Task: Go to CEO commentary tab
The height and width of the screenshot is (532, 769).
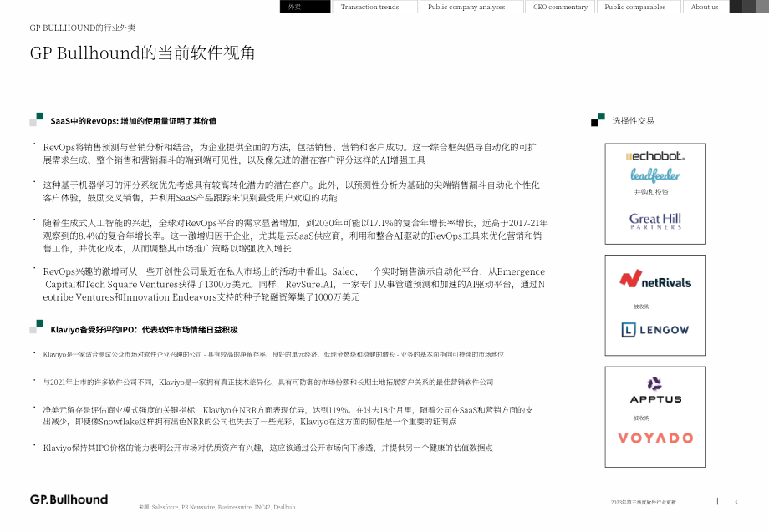Action: tap(560, 7)
